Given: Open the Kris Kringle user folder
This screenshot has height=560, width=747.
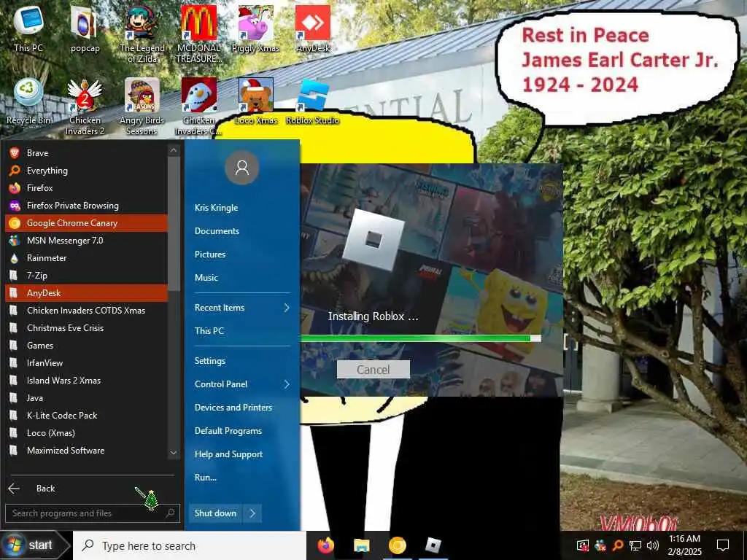Looking at the screenshot, I should (x=216, y=208).
